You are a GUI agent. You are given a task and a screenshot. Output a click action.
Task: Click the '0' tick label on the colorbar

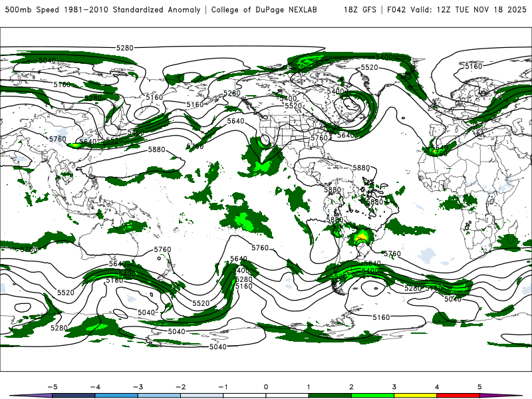[265, 387]
